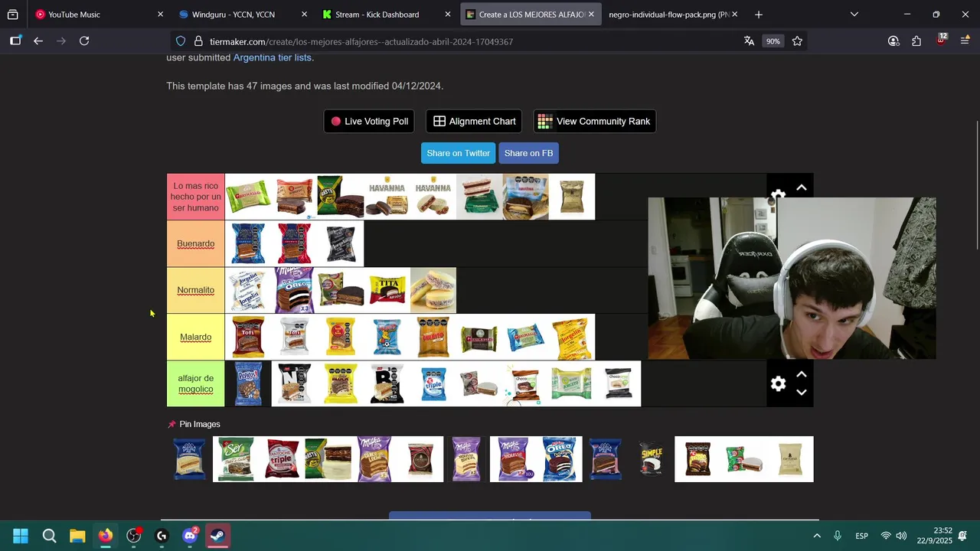Move the top tier row up with arrow
The width and height of the screenshot is (980, 551).
(x=802, y=187)
